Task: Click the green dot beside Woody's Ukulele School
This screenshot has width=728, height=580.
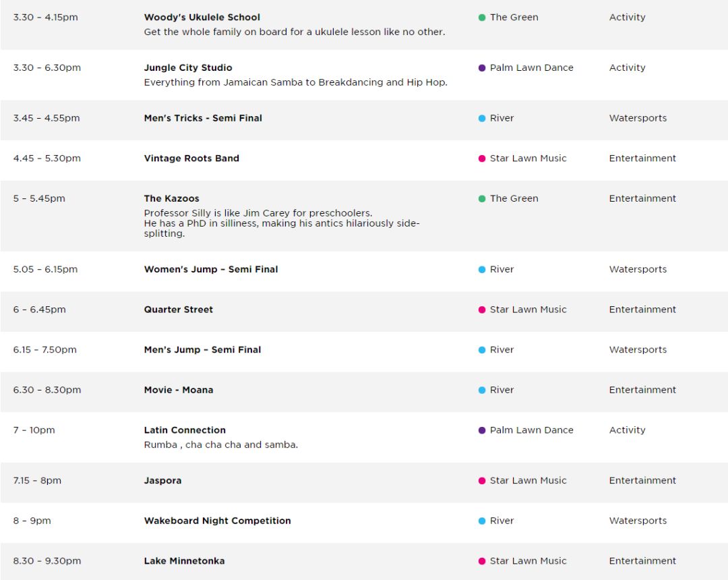Action: click(x=482, y=18)
